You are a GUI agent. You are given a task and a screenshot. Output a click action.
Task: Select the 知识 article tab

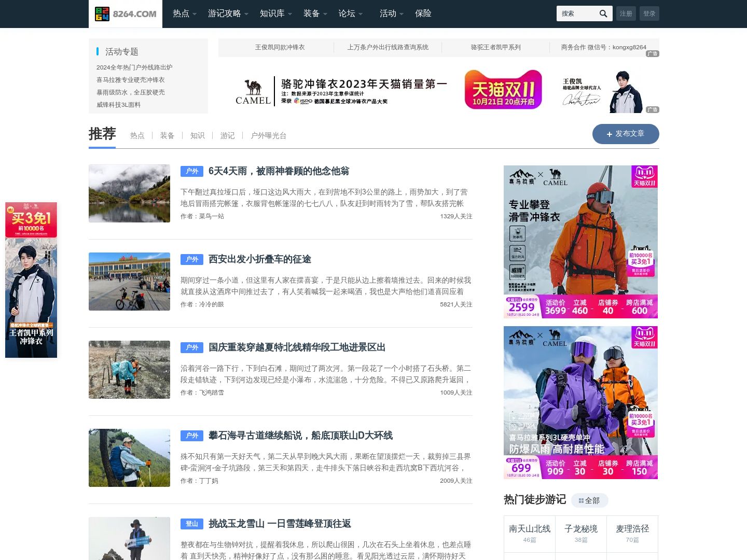coord(197,136)
